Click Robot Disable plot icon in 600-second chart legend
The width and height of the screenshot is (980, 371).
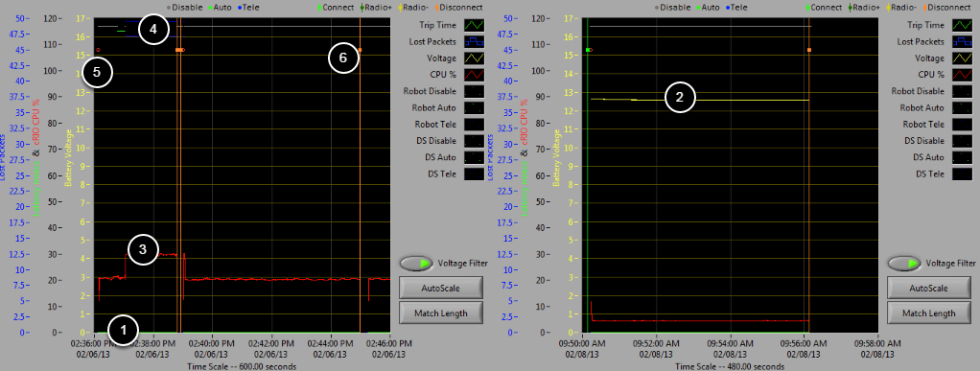[x=475, y=91]
